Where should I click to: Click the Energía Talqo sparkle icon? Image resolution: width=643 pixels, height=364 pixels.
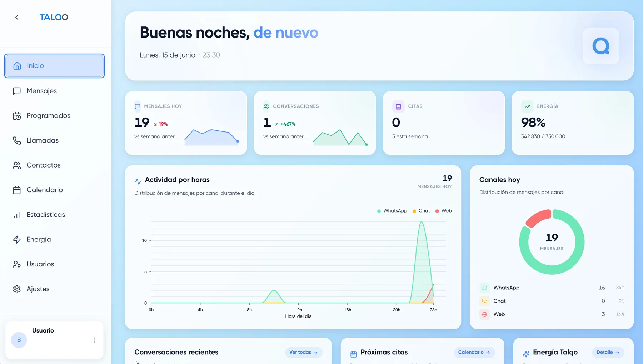point(526,354)
